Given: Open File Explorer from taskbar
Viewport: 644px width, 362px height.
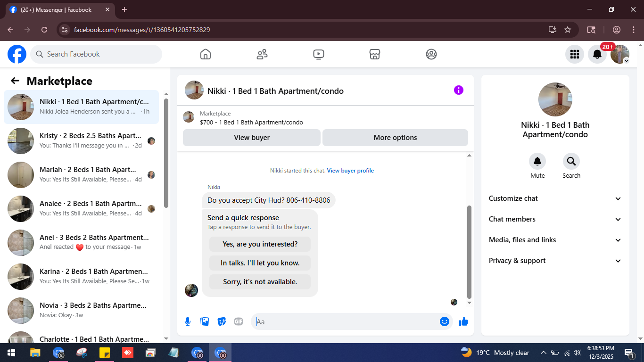Looking at the screenshot, I should point(35,353).
